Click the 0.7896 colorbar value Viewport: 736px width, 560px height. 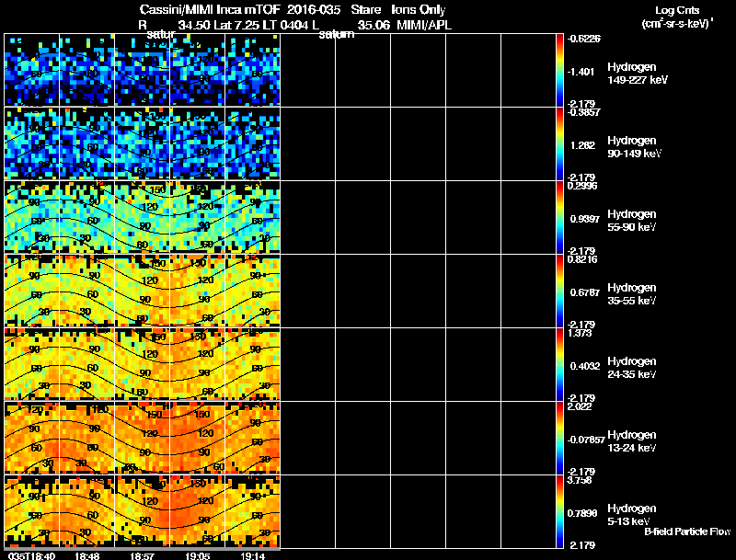[x=582, y=514]
